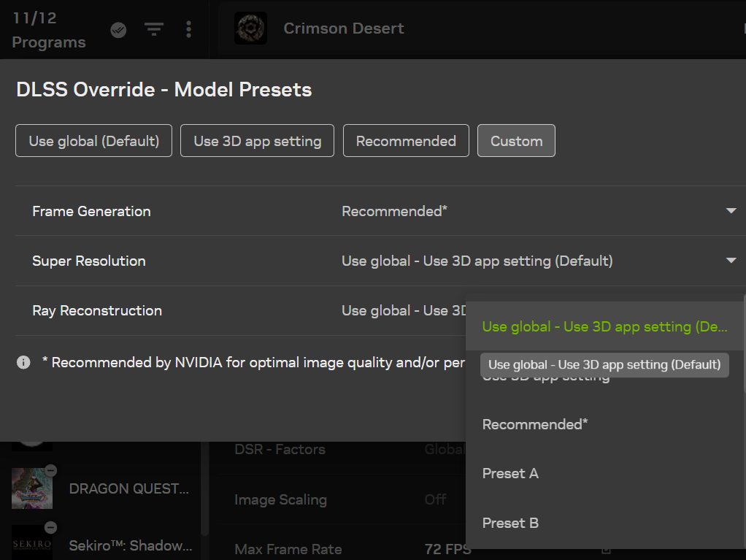Expand the Frame Generation dropdown arrow
Viewport: 746px width, 560px height.
pyautogui.click(x=731, y=211)
